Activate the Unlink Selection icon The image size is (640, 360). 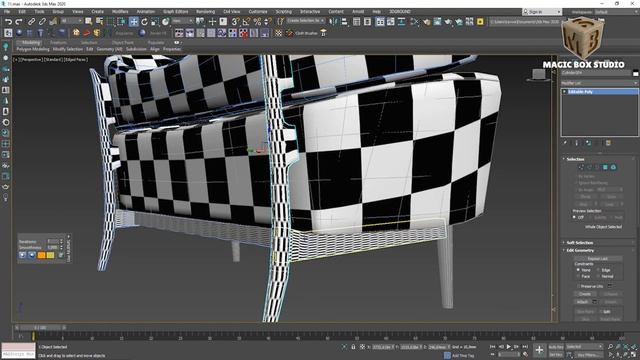click(42, 21)
